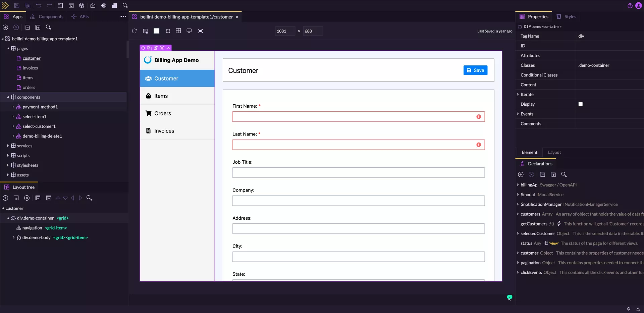The width and height of the screenshot is (644, 313).
Task: Click the Classes value .demo-container
Action: (594, 65)
